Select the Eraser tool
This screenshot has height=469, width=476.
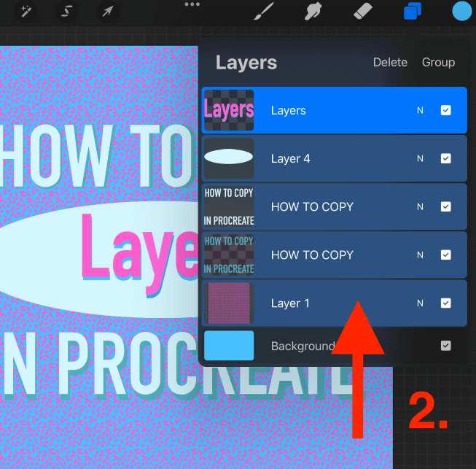pos(363,11)
